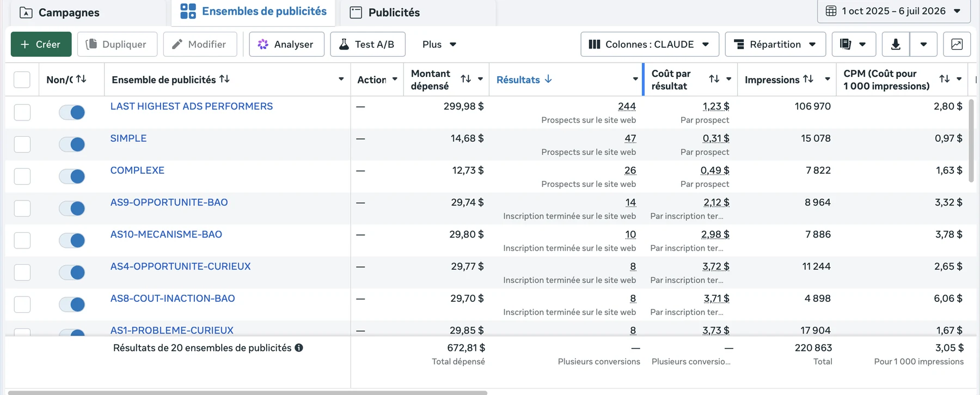Select checkbox for AS9-OPPORTUNITE-BAO row
980x395 pixels.
pos(22,208)
